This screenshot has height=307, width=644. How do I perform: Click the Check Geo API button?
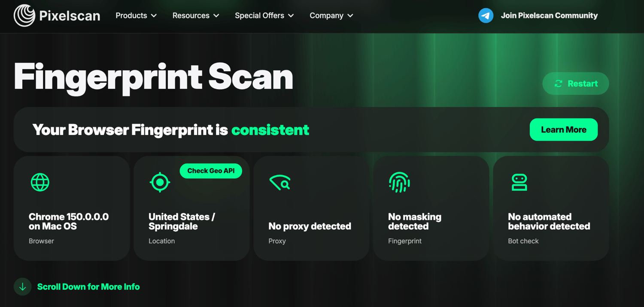[211, 171]
